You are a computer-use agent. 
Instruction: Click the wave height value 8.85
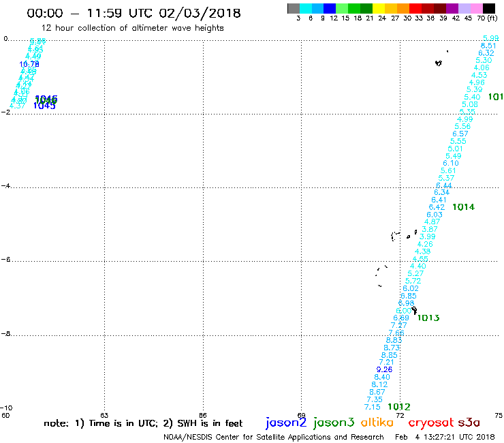[390, 355]
